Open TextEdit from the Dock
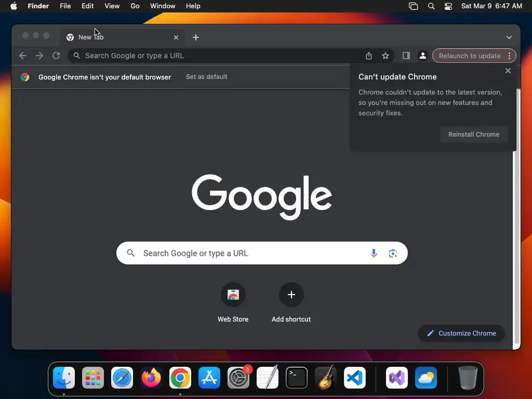 coord(268,378)
